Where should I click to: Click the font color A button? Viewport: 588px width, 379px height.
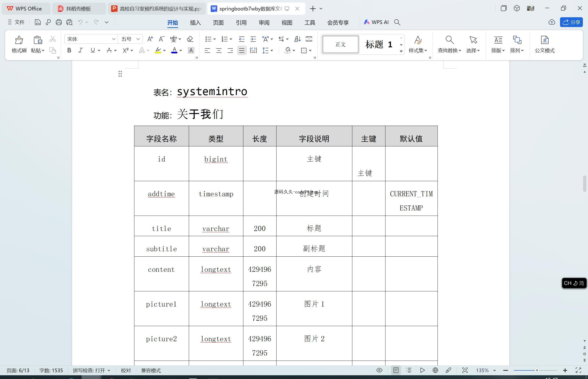pos(174,50)
